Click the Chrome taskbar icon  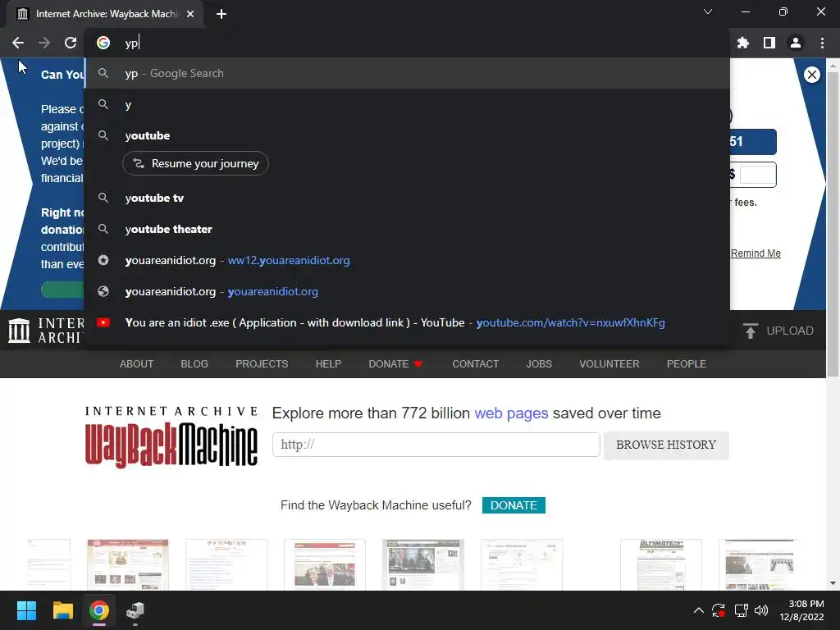tap(99, 610)
